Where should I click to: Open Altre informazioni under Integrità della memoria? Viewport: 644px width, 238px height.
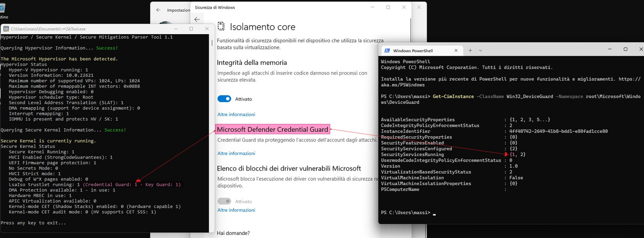coord(236,114)
